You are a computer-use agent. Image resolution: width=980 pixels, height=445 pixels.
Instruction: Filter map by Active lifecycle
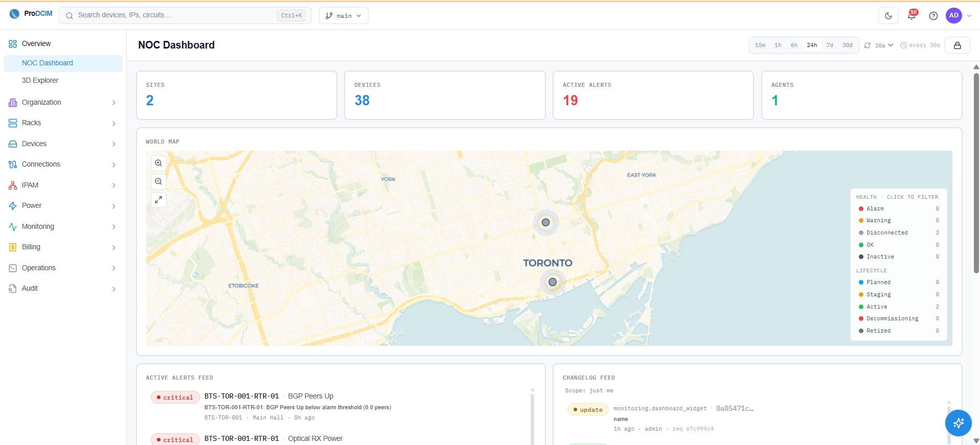tap(898, 307)
